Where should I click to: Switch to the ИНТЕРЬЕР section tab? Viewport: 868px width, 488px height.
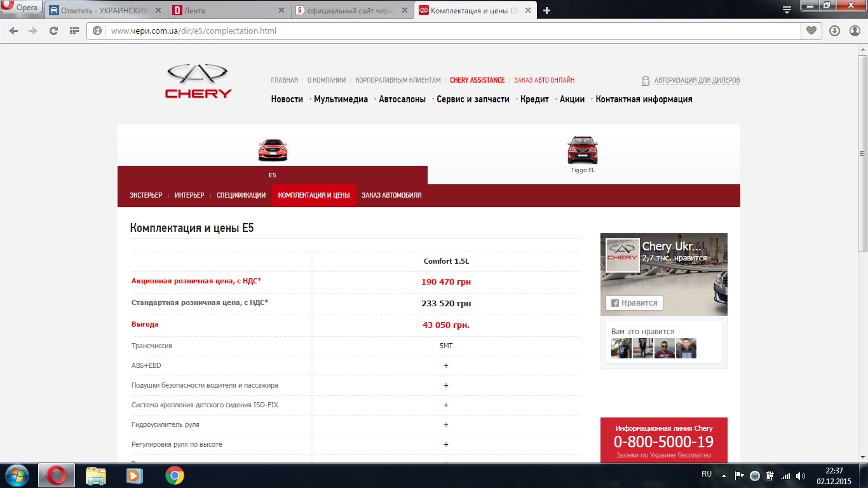pyautogui.click(x=189, y=196)
